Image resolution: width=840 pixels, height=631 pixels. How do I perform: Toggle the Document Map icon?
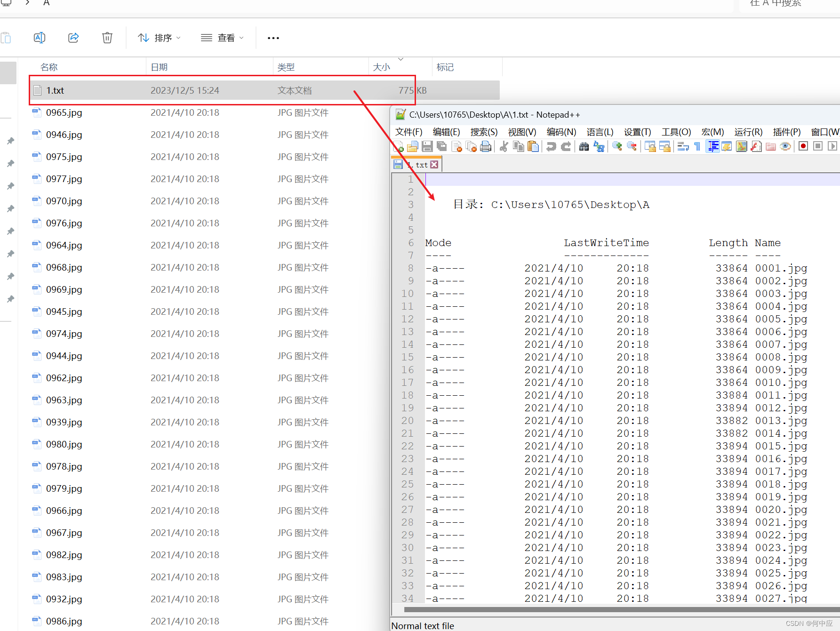(742, 147)
